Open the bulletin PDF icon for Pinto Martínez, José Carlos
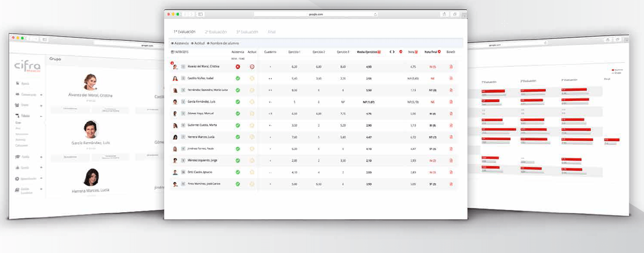The height and width of the screenshot is (253, 644). coord(451,184)
